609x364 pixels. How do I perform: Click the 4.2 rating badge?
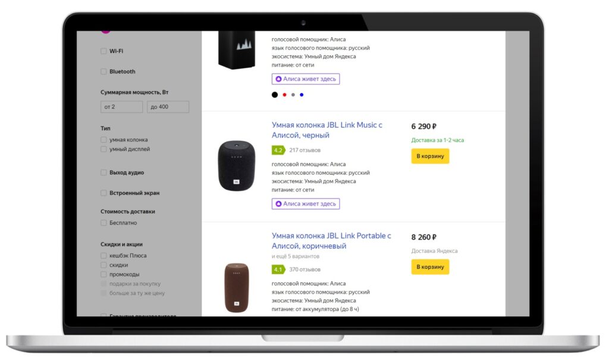tap(278, 150)
